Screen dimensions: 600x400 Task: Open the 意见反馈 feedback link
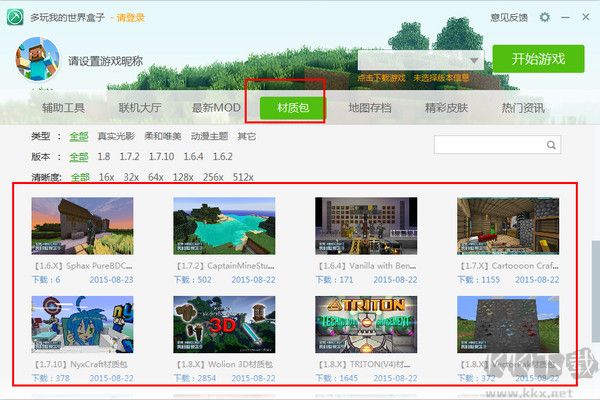(509, 18)
